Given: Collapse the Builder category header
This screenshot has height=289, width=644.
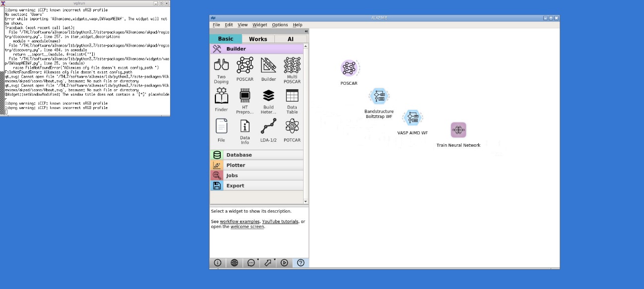Looking at the screenshot, I should [x=256, y=49].
